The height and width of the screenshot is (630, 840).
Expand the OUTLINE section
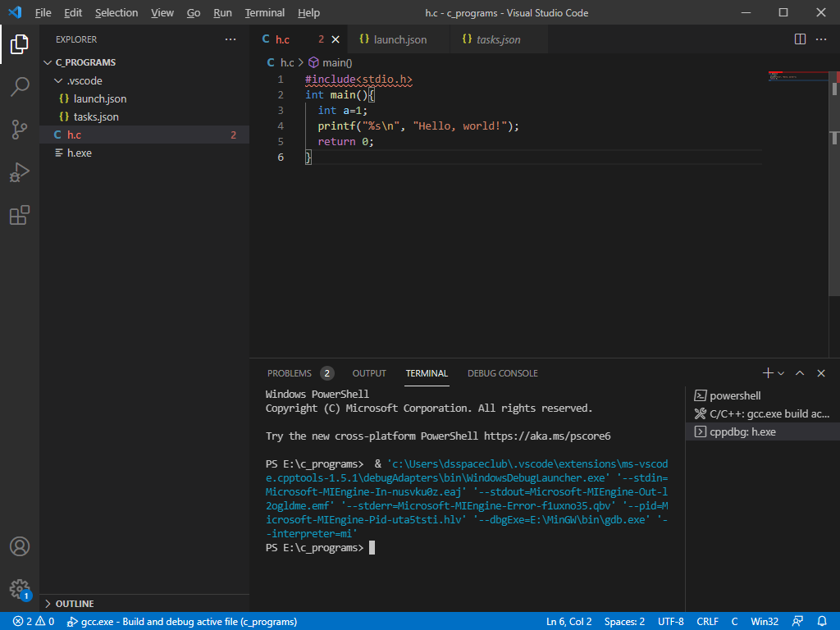tap(144, 603)
